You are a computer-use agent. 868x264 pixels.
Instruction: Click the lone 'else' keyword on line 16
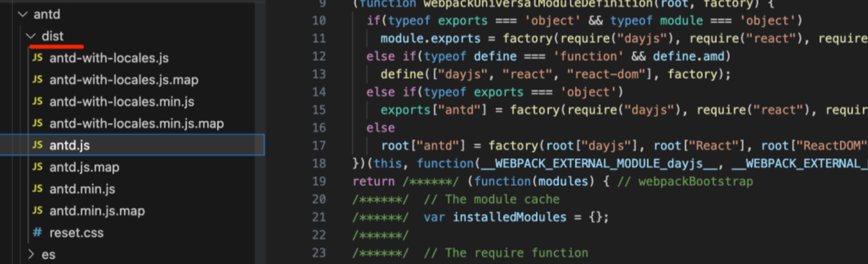pyautogui.click(x=380, y=128)
